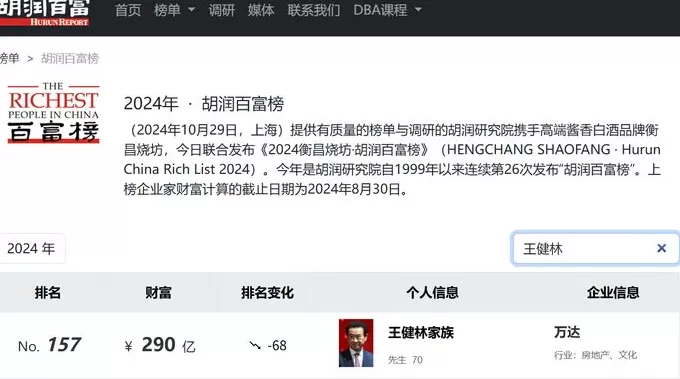Select the -68 rank change value
This screenshot has width=680, height=379.
[x=277, y=346]
